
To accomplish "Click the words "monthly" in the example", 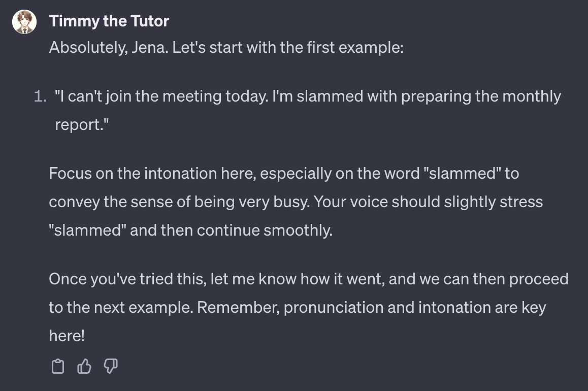I will coord(532,96).
